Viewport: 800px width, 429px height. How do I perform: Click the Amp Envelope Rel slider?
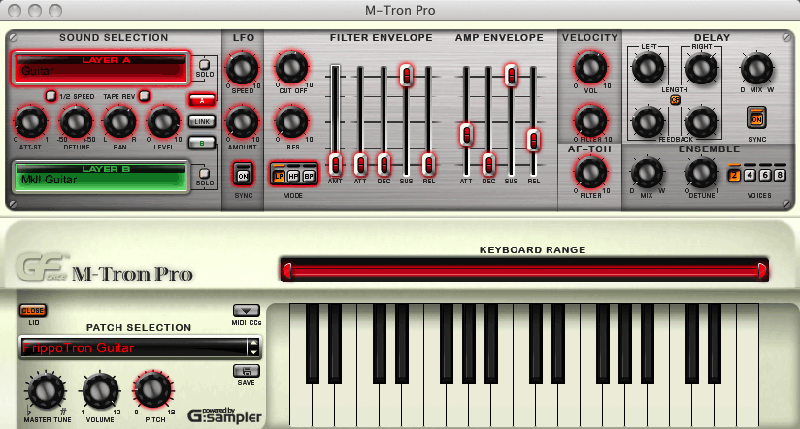[x=533, y=140]
